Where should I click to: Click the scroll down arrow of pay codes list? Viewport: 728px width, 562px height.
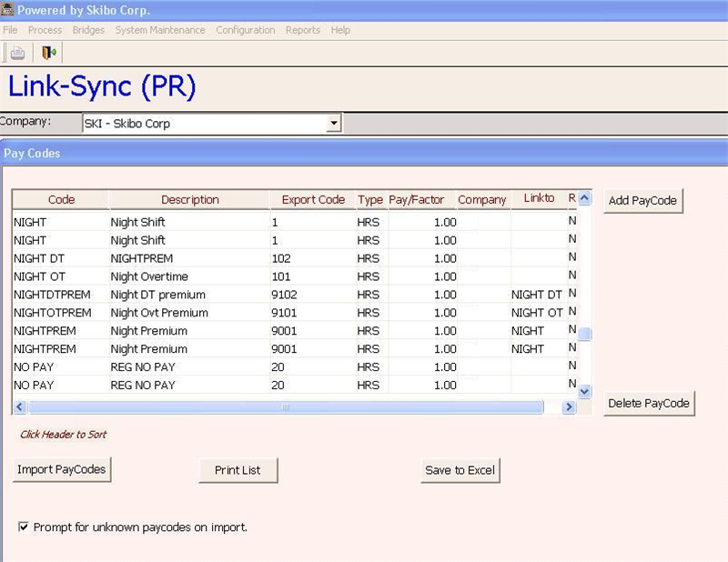584,392
